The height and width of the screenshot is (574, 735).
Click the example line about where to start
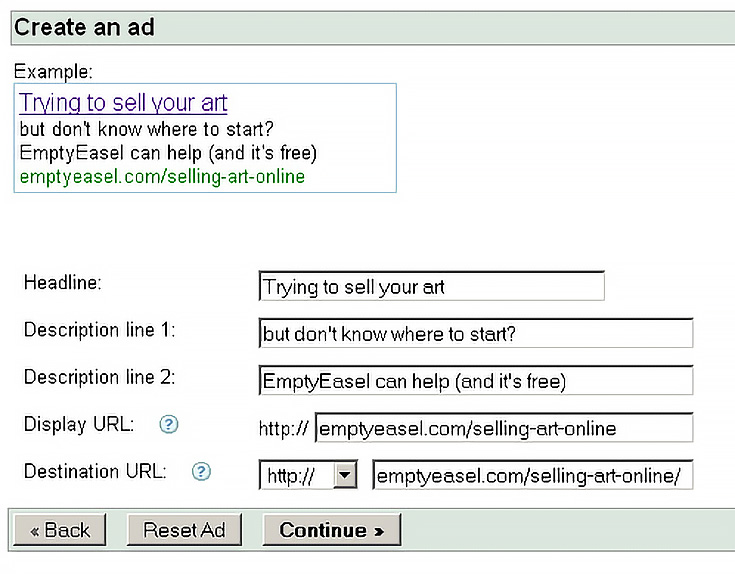click(x=146, y=129)
